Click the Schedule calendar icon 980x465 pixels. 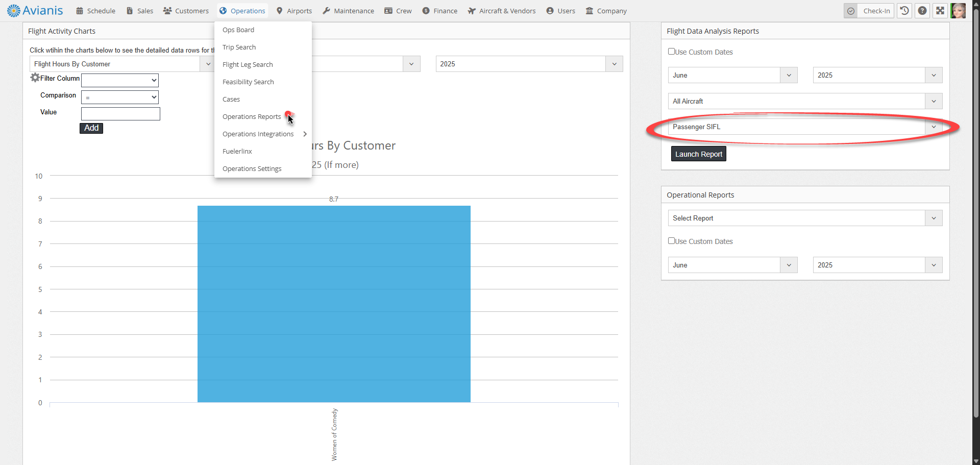[x=80, y=11]
